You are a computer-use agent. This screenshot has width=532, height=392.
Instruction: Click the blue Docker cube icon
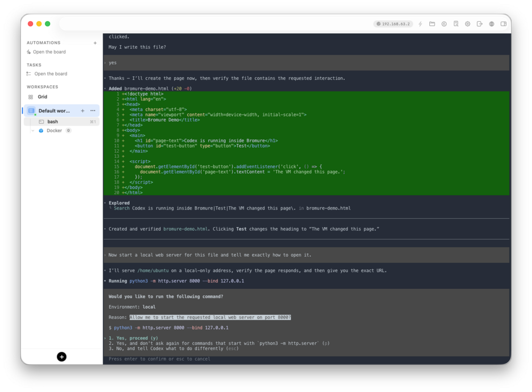(41, 130)
